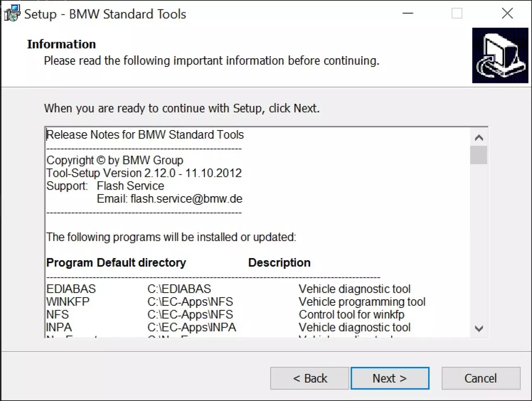Click INPA's 'Vehicle diagnostic tool' description
Viewport: 532px width, 401px height.
(355, 327)
